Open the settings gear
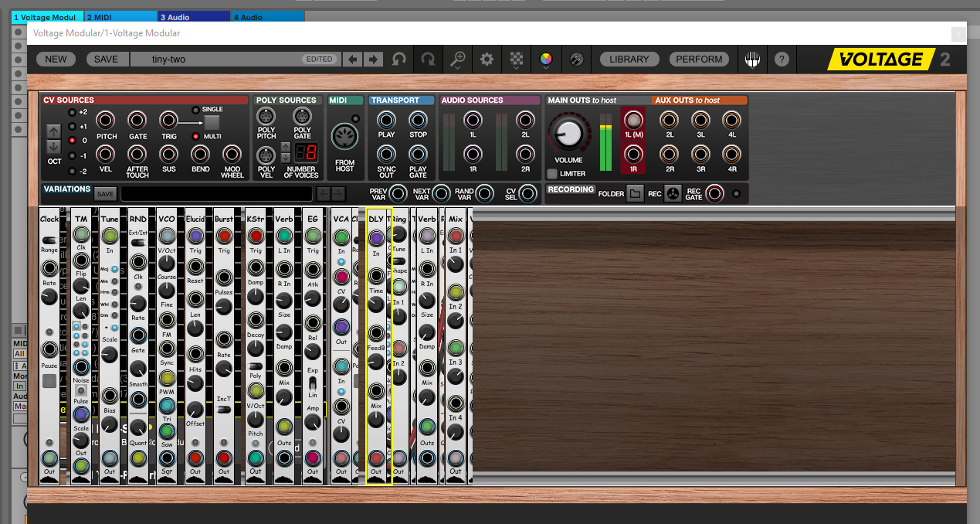The height and width of the screenshot is (524, 980). tap(487, 59)
